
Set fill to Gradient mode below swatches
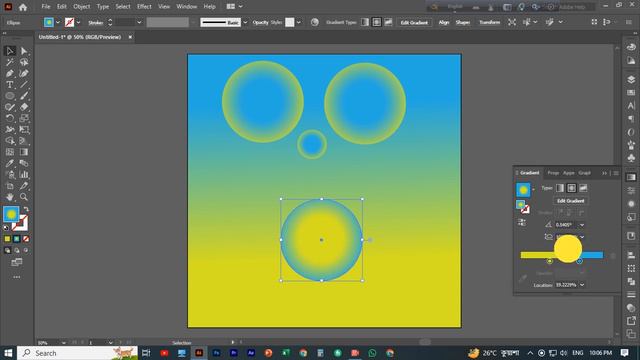click(x=17, y=239)
